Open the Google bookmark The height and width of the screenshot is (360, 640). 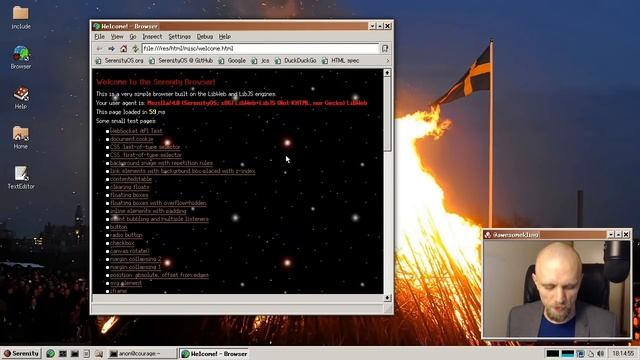pos(232,61)
